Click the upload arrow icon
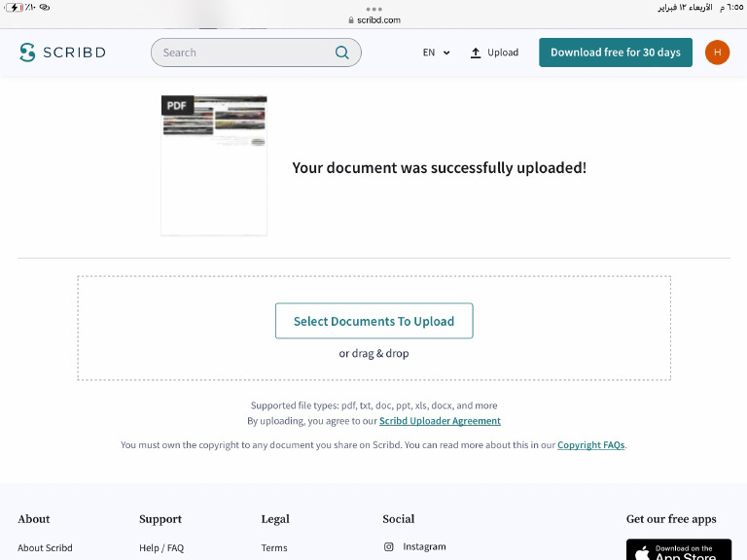This screenshot has height=560, width=747. tap(476, 52)
